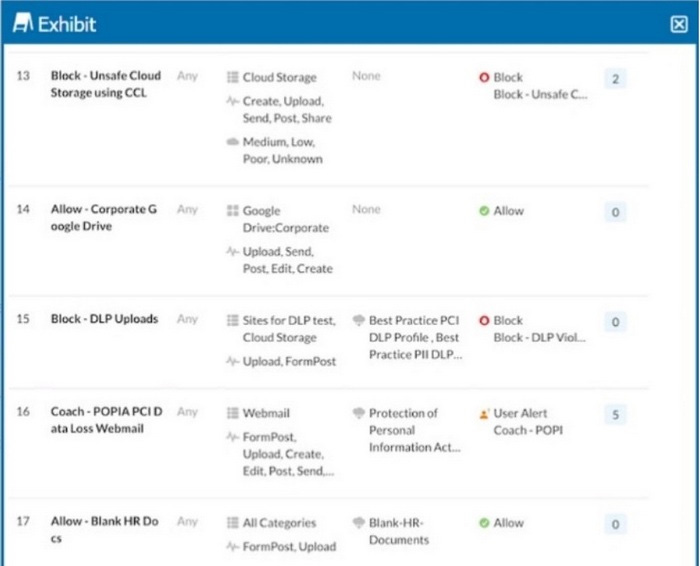Click the activity icon beside Upload, Send in rule 14
700x566 pixels.
point(233,251)
